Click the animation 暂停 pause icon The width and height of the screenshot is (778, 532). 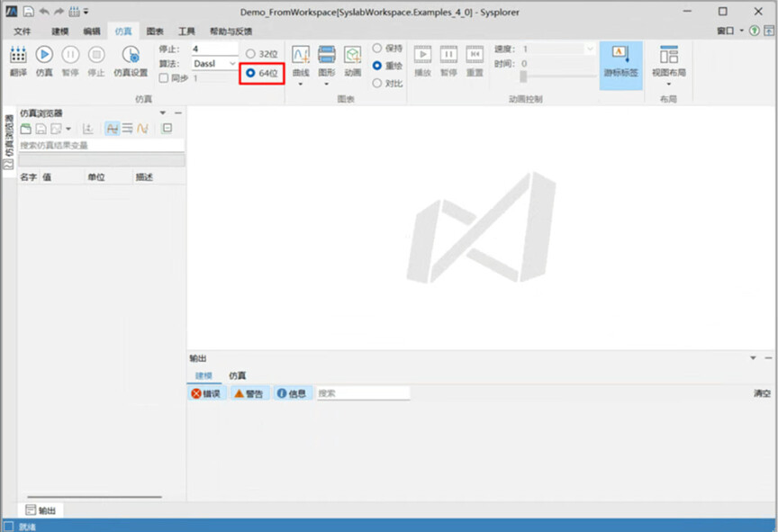(x=448, y=54)
